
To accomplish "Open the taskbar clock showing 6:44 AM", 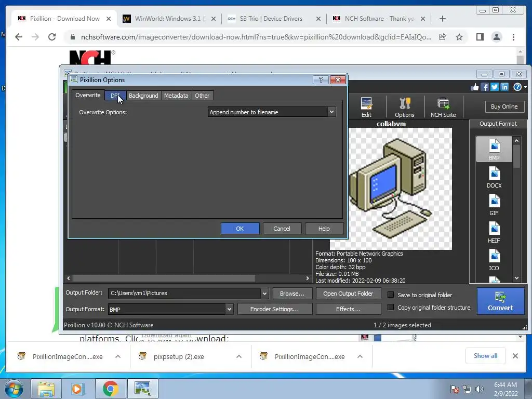I will (506, 389).
